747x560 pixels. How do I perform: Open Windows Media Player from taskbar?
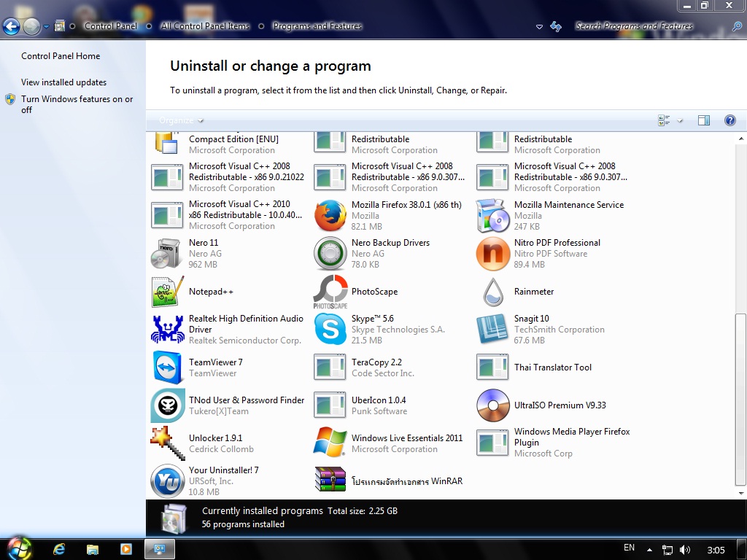(x=125, y=549)
